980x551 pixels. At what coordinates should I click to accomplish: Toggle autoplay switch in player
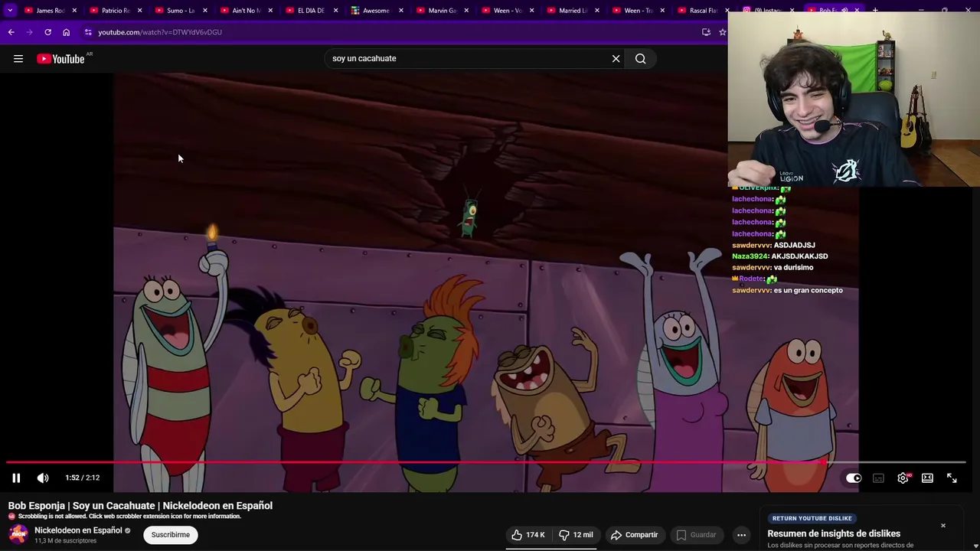pyautogui.click(x=854, y=478)
